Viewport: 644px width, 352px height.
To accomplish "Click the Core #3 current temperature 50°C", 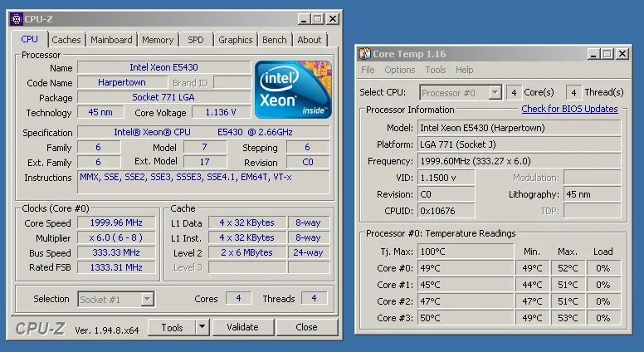I will [x=466, y=318].
